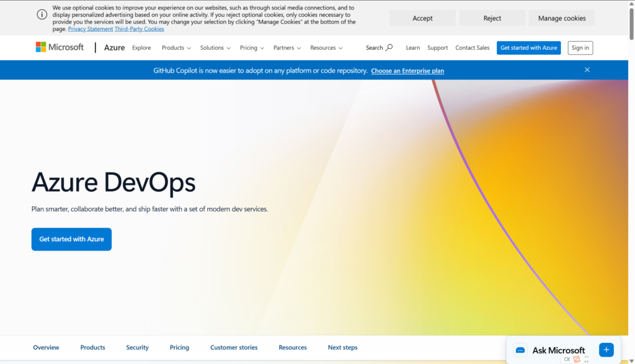Image resolution: width=635 pixels, height=364 pixels.
Task: Open the Learn link
Action: click(x=412, y=48)
